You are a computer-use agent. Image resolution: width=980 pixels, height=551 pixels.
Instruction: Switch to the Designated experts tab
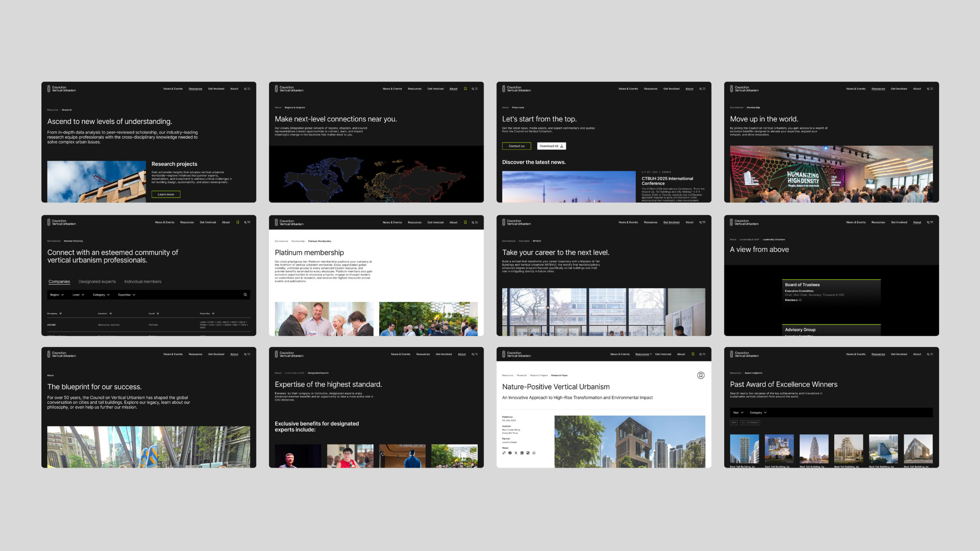tap(97, 281)
